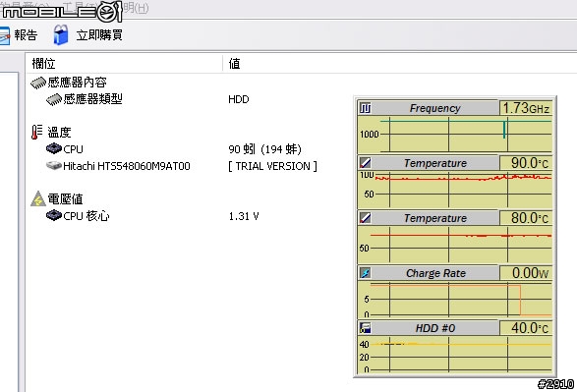
Task: Select the 溫度 temperature group row
Action: click(51, 132)
